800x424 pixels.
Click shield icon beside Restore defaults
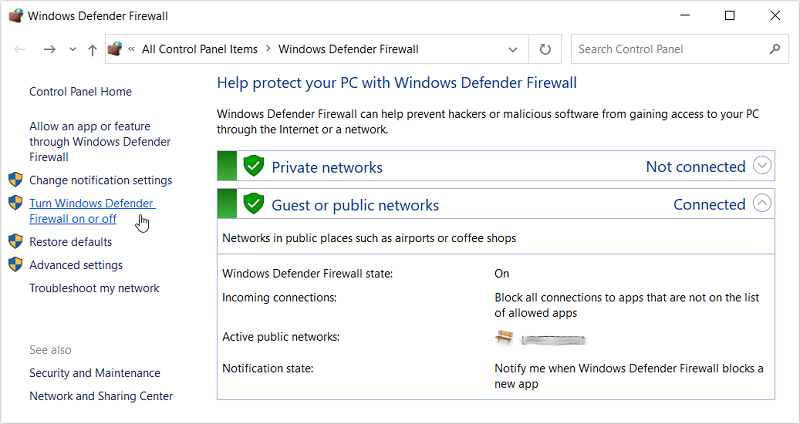point(16,241)
